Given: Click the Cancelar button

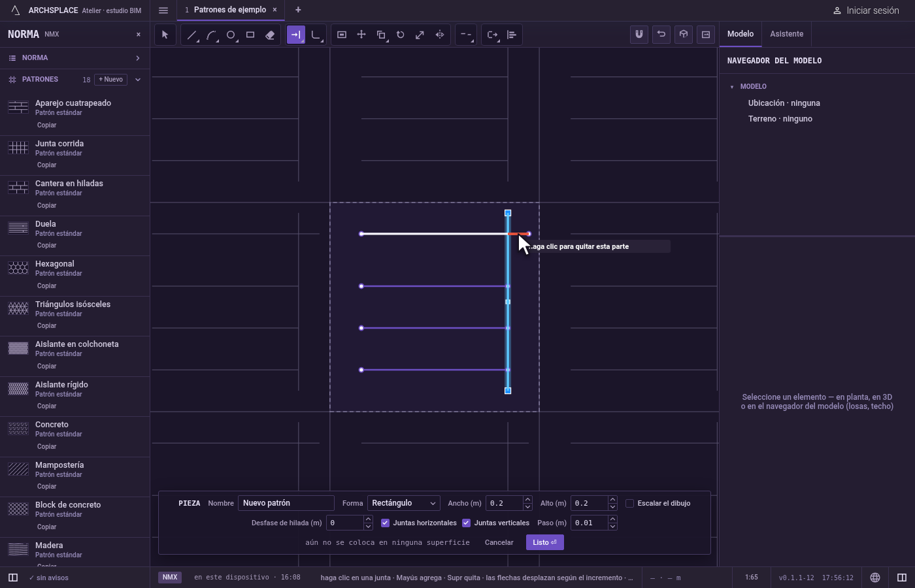Looking at the screenshot, I should [499, 542].
